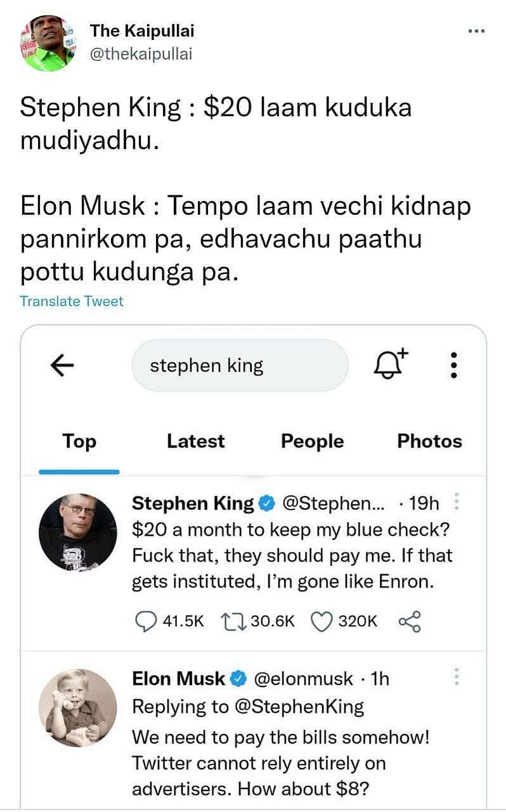Click Elon Musk's verified badge
Image resolution: width=506 pixels, height=812 pixels.
[238, 679]
